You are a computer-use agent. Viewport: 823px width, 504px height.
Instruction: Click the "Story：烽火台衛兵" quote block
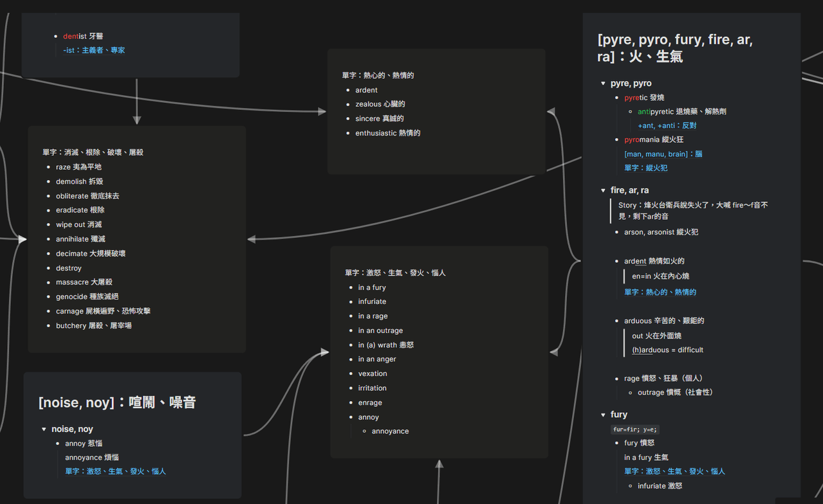coord(692,211)
